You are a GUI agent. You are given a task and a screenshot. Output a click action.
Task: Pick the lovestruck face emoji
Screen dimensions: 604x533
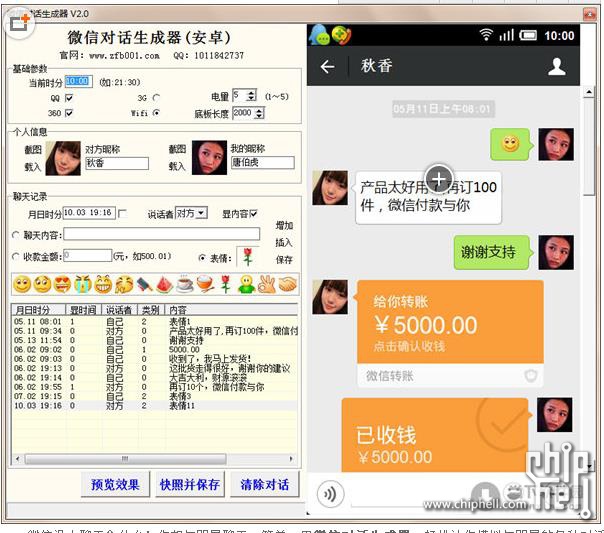tap(42, 285)
